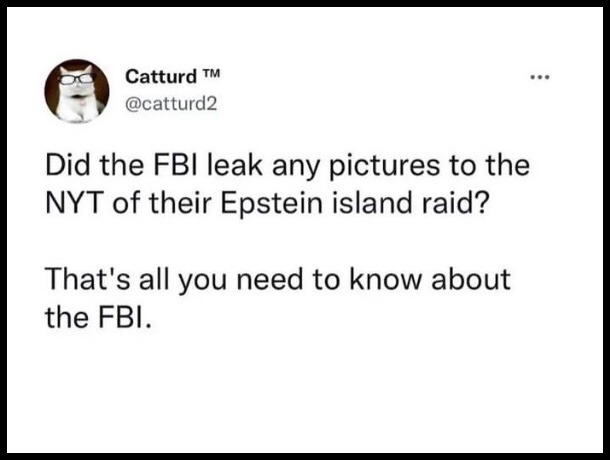Open the Catturd display name profile link
610x460 pixels.
(161, 76)
